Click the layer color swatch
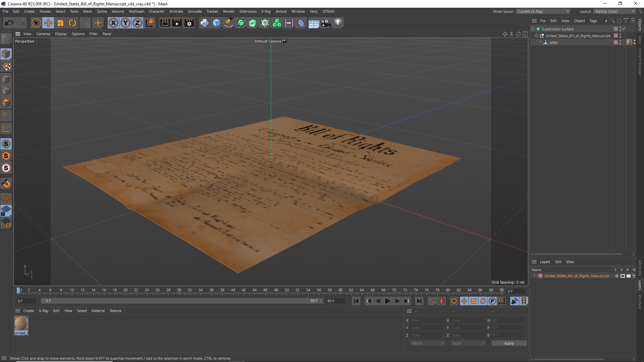The height and width of the screenshot is (362, 644). pos(540,276)
